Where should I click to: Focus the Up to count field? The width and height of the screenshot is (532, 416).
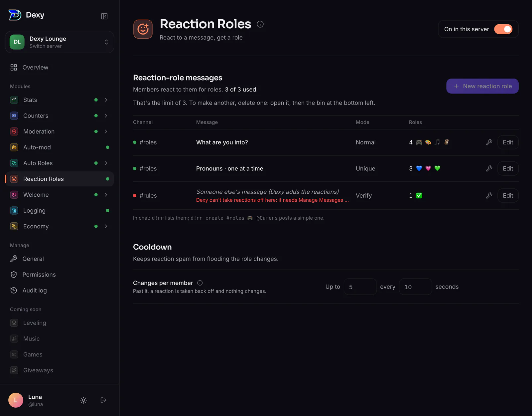coord(360,287)
